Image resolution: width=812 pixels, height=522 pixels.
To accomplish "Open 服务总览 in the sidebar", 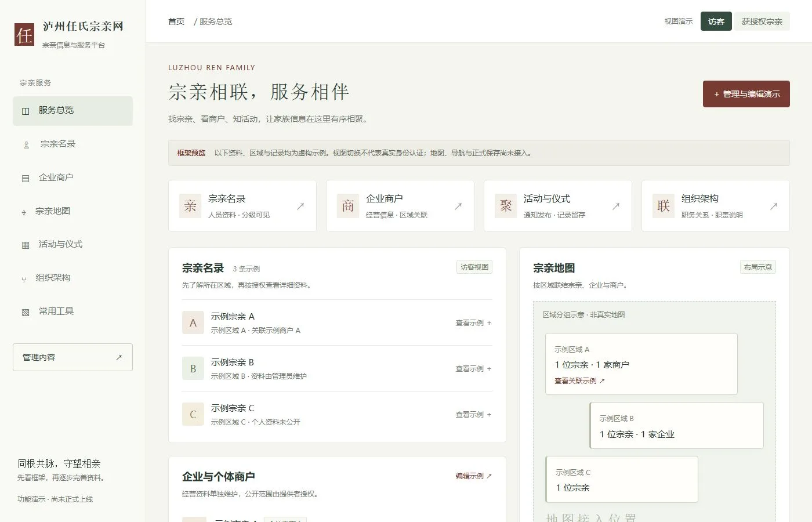I will [73, 111].
